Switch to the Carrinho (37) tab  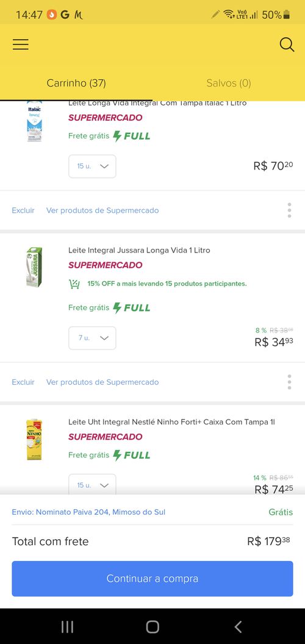coord(76,83)
